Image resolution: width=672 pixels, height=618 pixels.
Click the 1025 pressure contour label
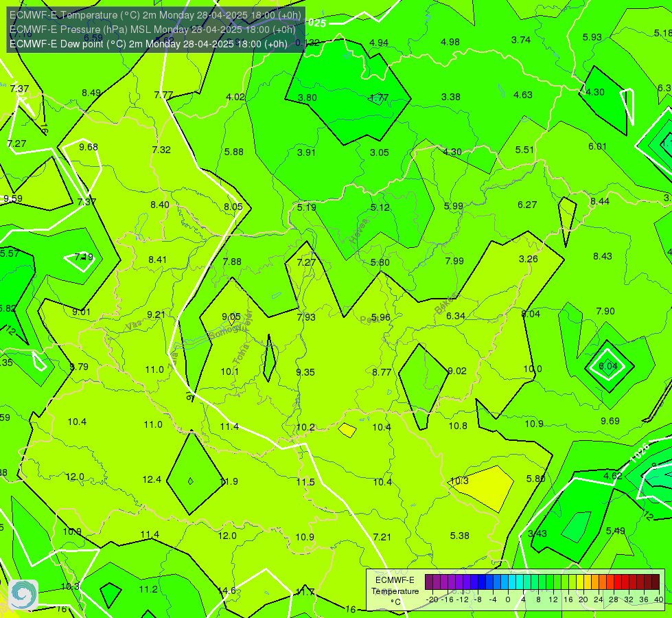[316, 23]
